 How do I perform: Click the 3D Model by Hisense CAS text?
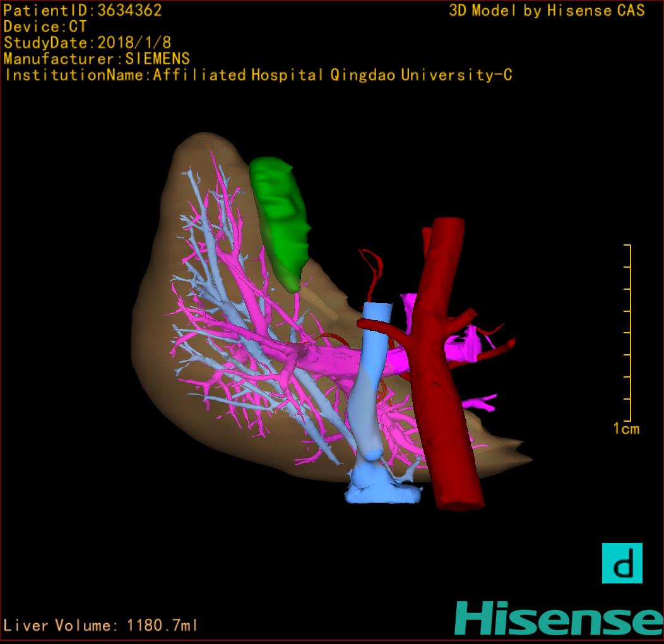[x=547, y=10]
